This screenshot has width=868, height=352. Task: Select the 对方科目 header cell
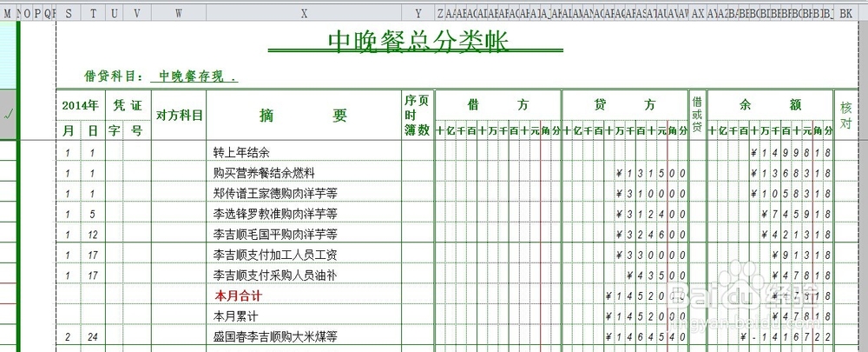pos(179,116)
